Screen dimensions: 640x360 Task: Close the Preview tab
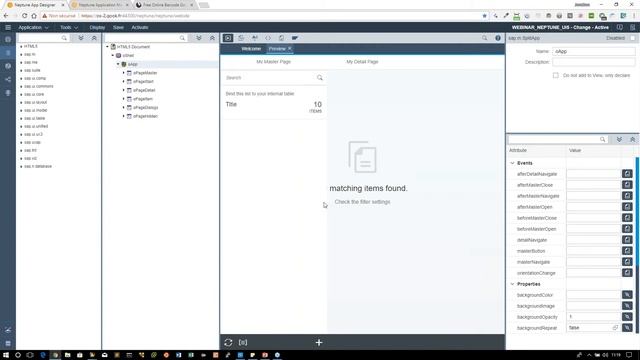(290, 49)
